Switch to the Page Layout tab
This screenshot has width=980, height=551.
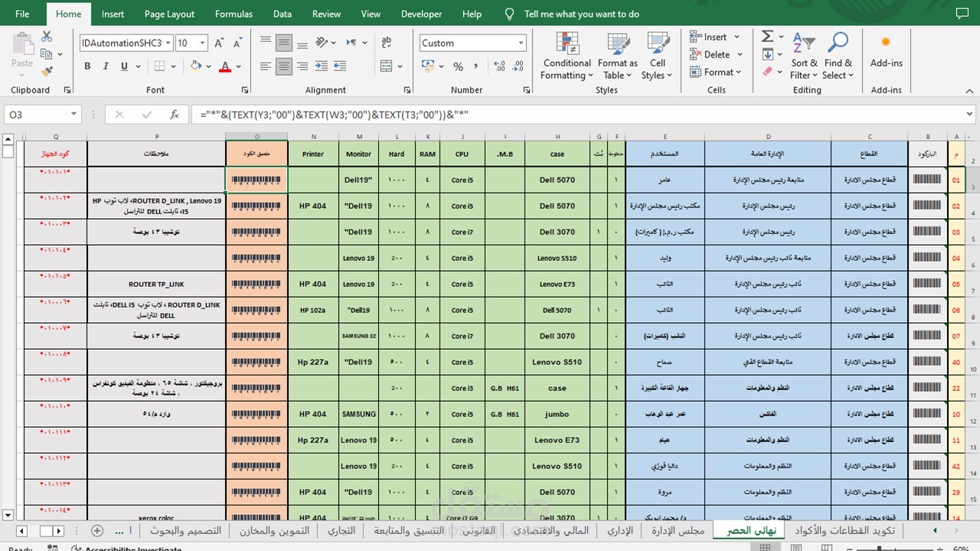(169, 14)
